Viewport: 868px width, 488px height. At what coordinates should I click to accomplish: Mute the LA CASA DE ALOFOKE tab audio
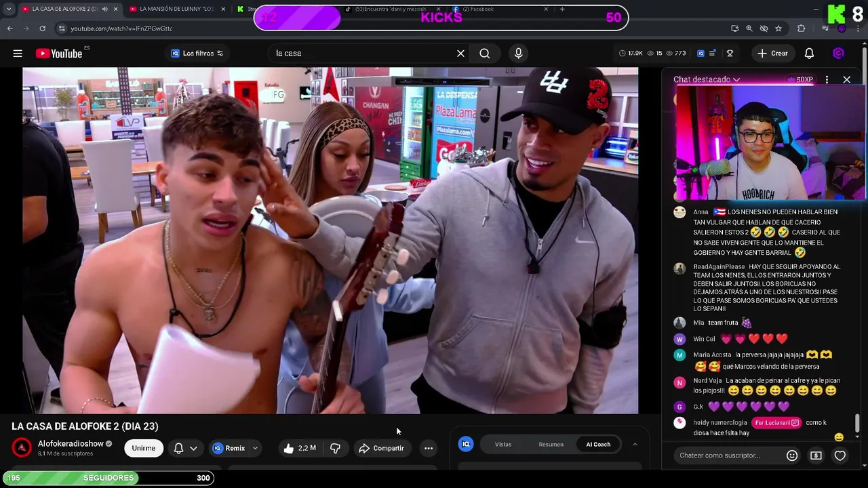coord(104,9)
